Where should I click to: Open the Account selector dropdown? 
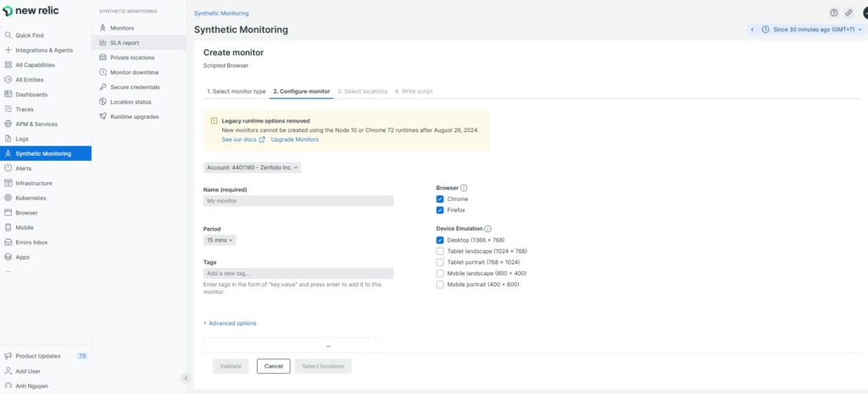coord(253,168)
